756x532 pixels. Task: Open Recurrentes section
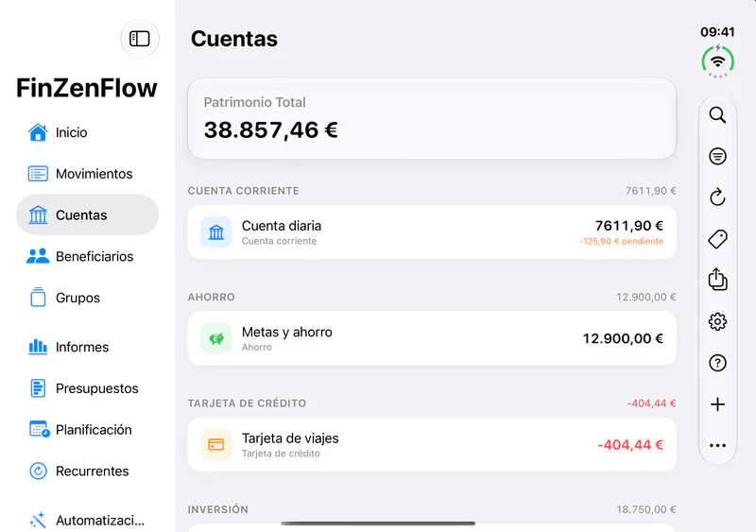[x=87, y=471]
